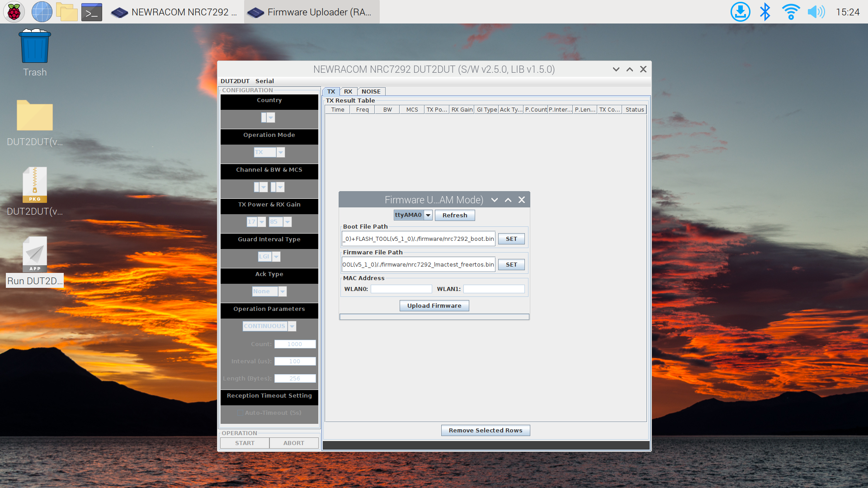
Task: Click the Interval (us) input field
Action: coord(295,361)
